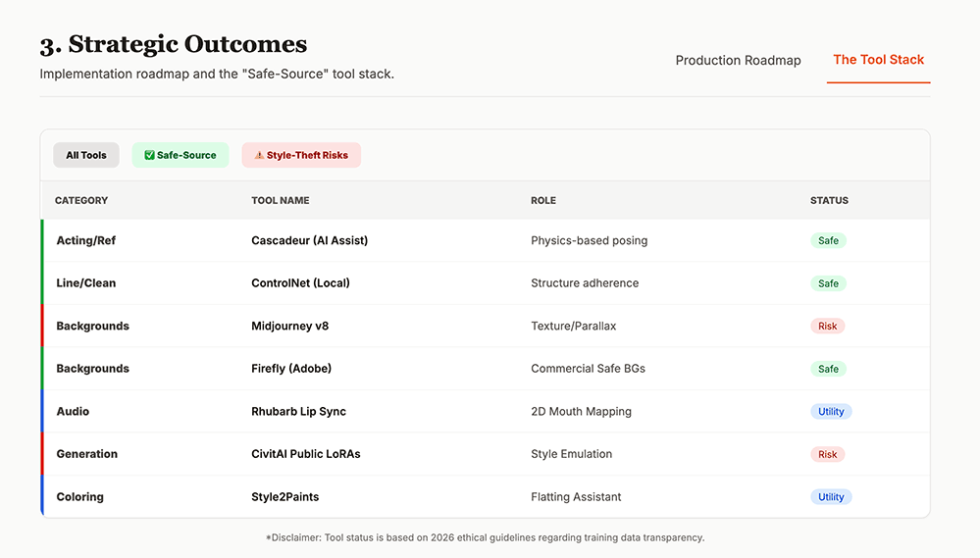Click the TOOL NAME column header
This screenshot has height=558, width=980.
(280, 201)
